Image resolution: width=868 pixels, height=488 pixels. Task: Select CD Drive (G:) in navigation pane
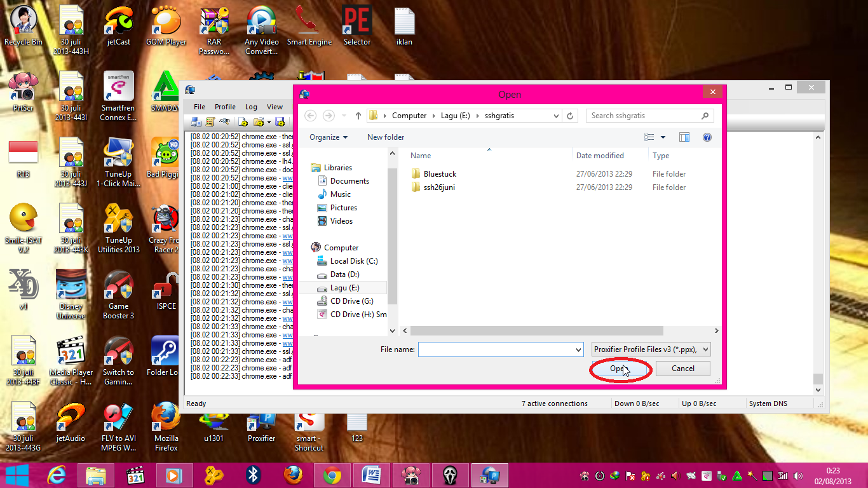tap(352, 301)
